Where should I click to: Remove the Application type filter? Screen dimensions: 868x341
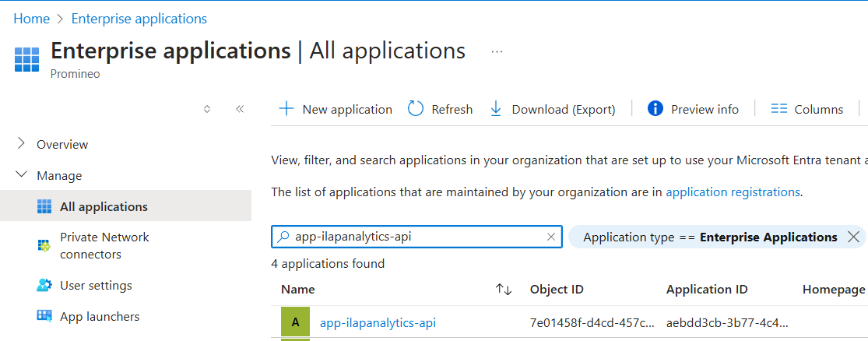853,237
